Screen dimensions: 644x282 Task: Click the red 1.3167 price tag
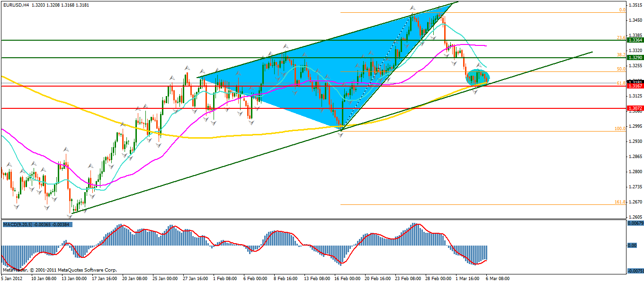pyautogui.click(x=635, y=86)
